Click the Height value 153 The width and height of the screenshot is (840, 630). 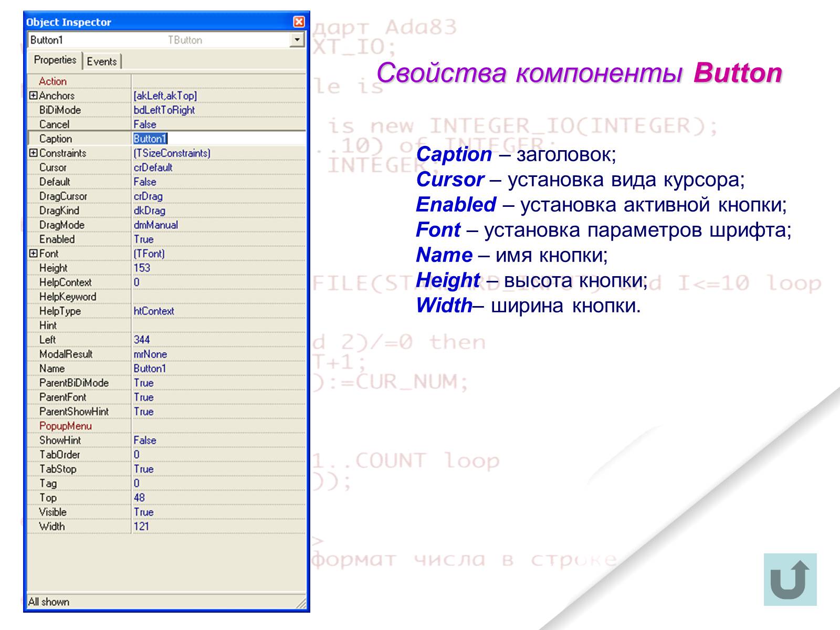142,268
